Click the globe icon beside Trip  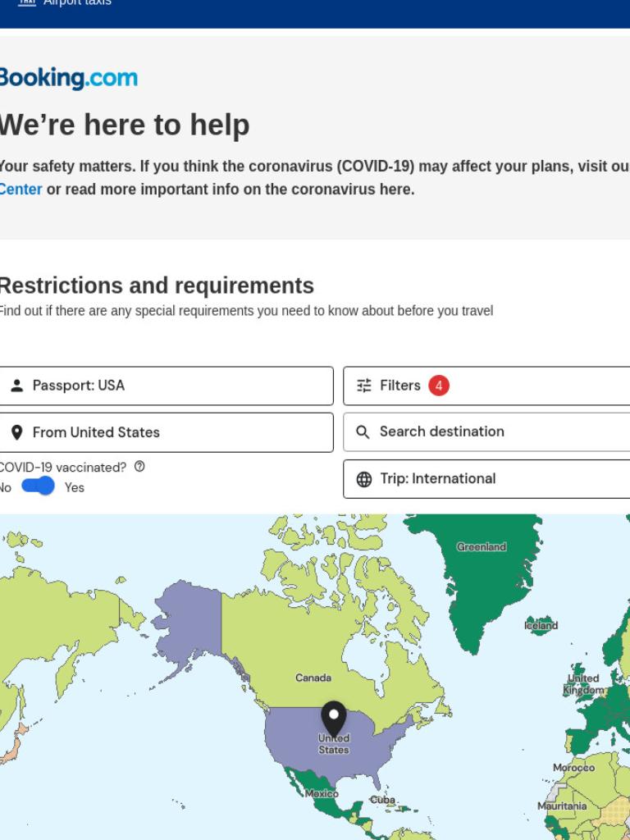pyautogui.click(x=364, y=479)
